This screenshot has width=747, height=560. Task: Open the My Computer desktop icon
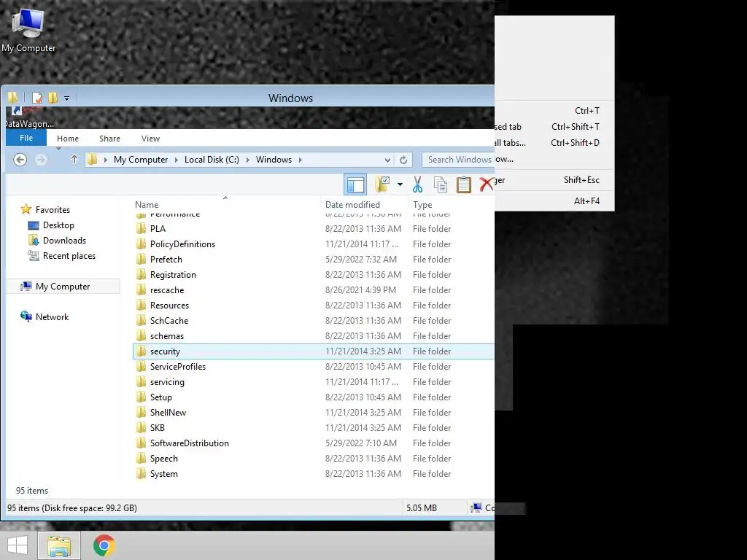pos(28,29)
